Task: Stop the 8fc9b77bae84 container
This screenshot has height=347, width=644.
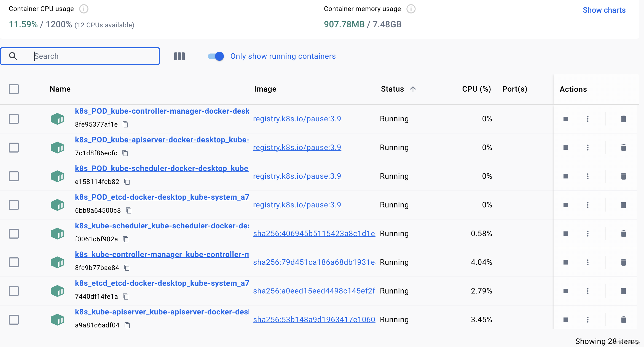Action: coord(566,262)
